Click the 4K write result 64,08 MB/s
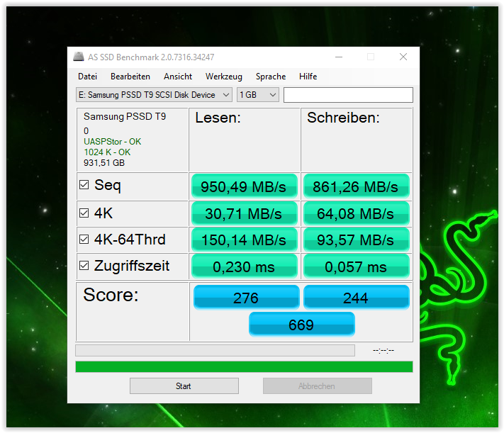Screen dimensions: 504x433 click(x=356, y=213)
